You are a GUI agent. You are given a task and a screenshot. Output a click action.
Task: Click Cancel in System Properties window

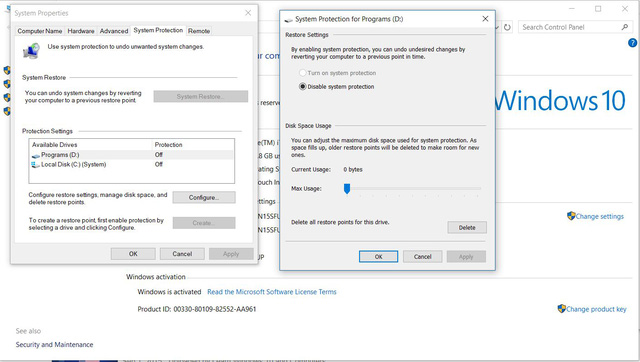pyautogui.click(x=182, y=254)
